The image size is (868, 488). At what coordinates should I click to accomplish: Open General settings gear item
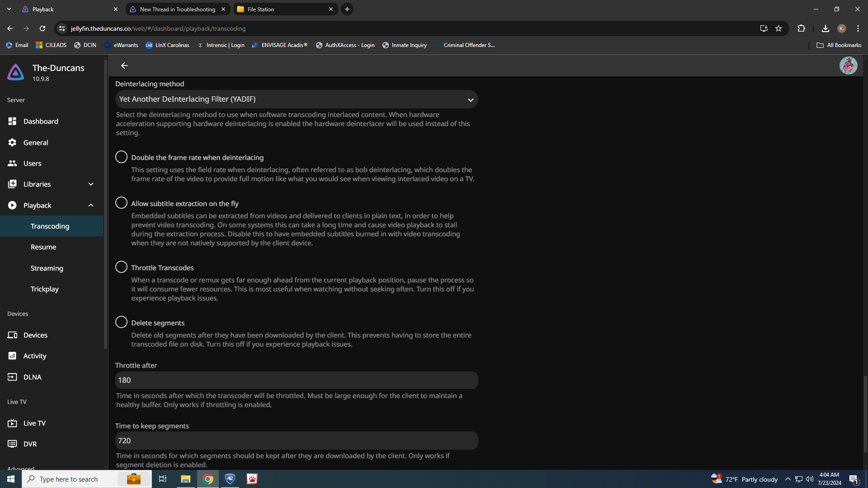coord(36,142)
